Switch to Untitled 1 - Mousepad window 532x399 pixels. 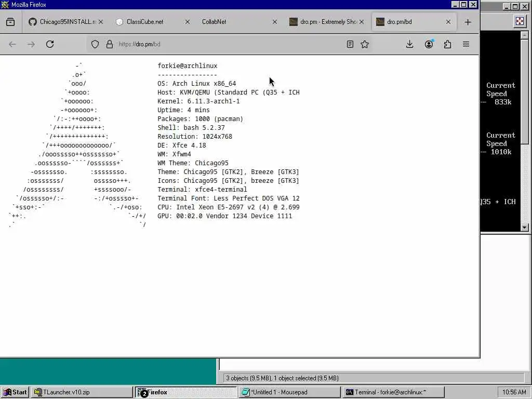coord(289,392)
